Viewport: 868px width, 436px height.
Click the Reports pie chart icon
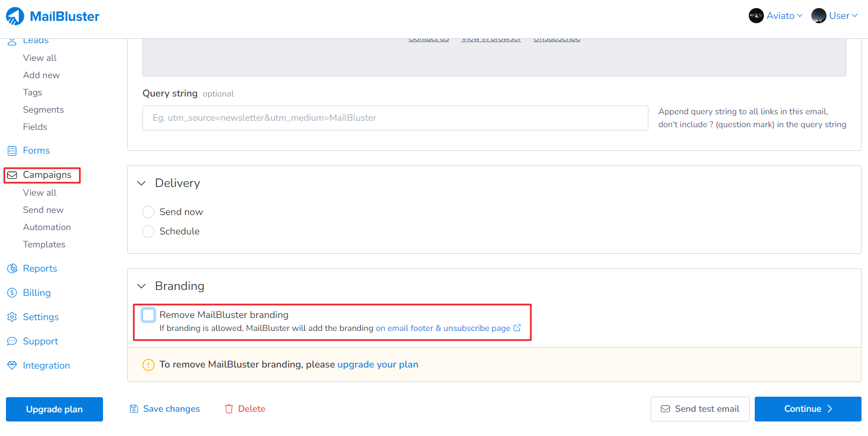(12, 268)
